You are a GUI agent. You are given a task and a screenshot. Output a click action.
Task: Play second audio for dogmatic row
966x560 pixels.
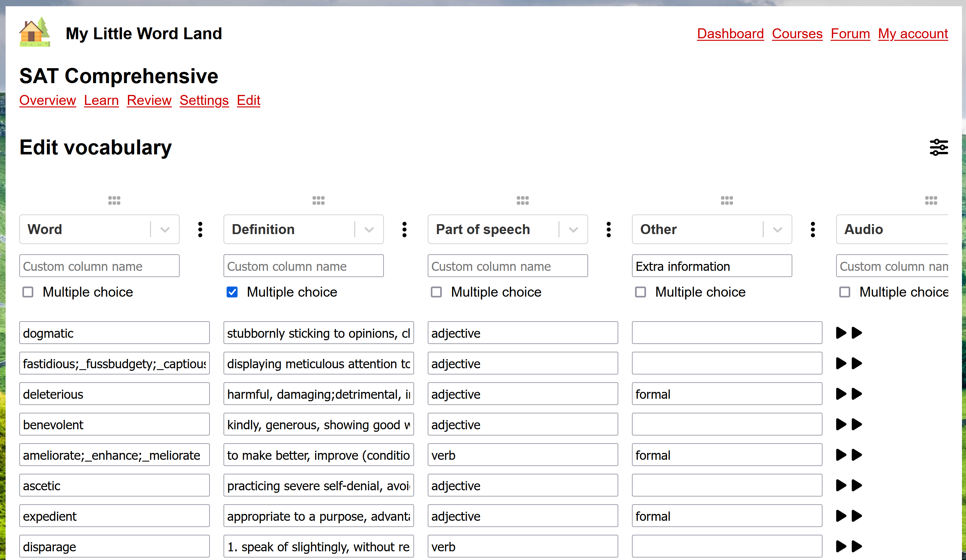(x=857, y=333)
